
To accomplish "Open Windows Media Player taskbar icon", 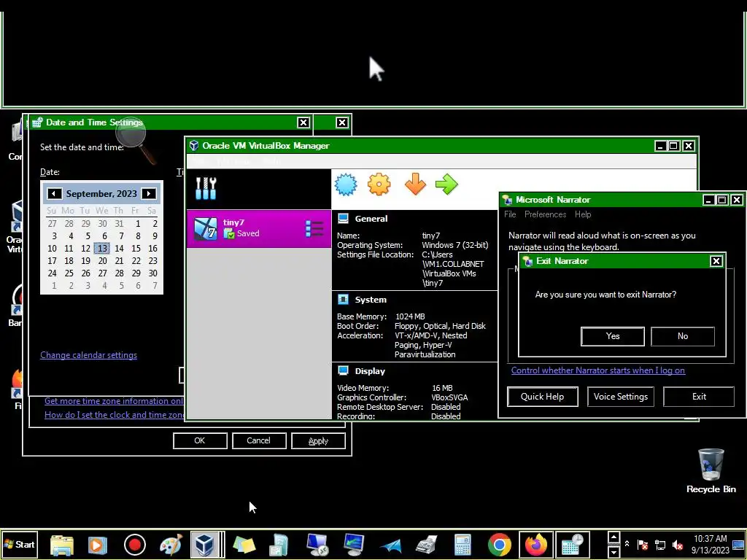I will [x=98, y=545].
